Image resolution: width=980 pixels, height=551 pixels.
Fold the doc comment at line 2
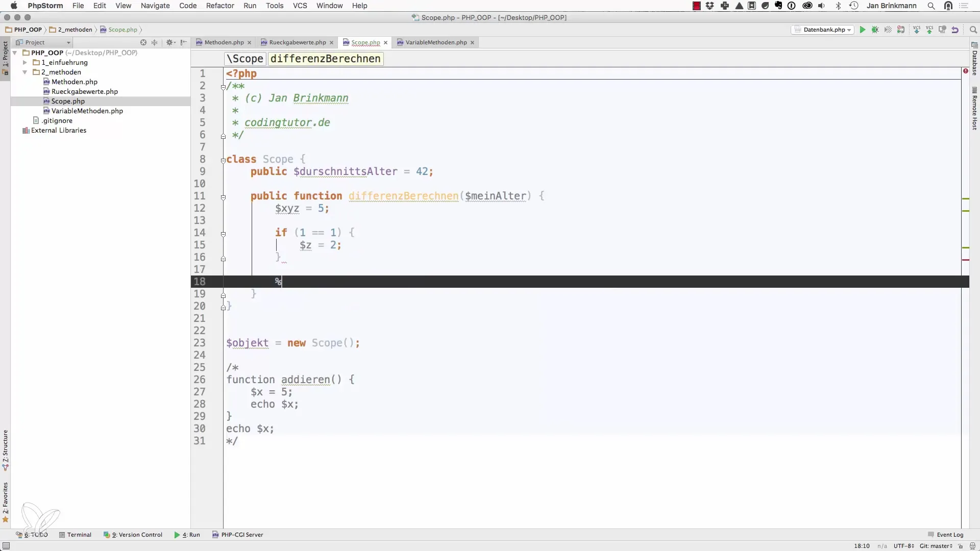point(223,87)
